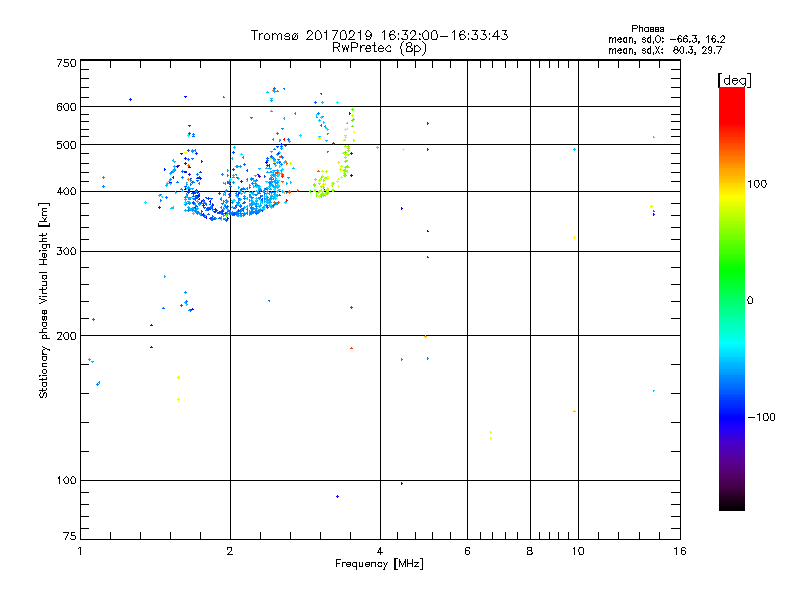Click the x-axis tick label '8'

pyautogui.click(x=530, y=551)
